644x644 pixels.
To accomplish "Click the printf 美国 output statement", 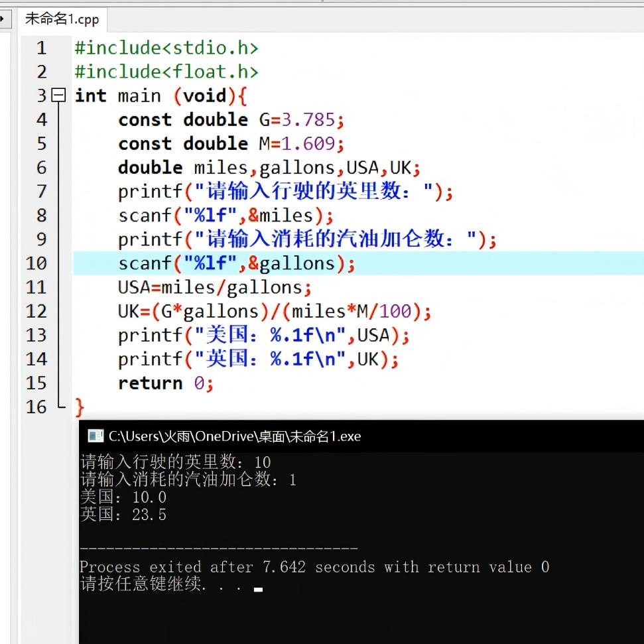I will click(264, 335).
